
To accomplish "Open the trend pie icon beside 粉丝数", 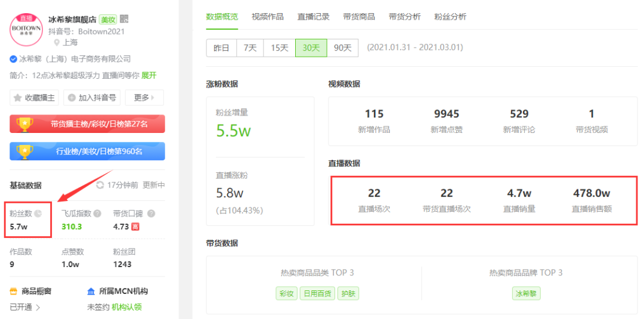I will [x=38, y=213].
